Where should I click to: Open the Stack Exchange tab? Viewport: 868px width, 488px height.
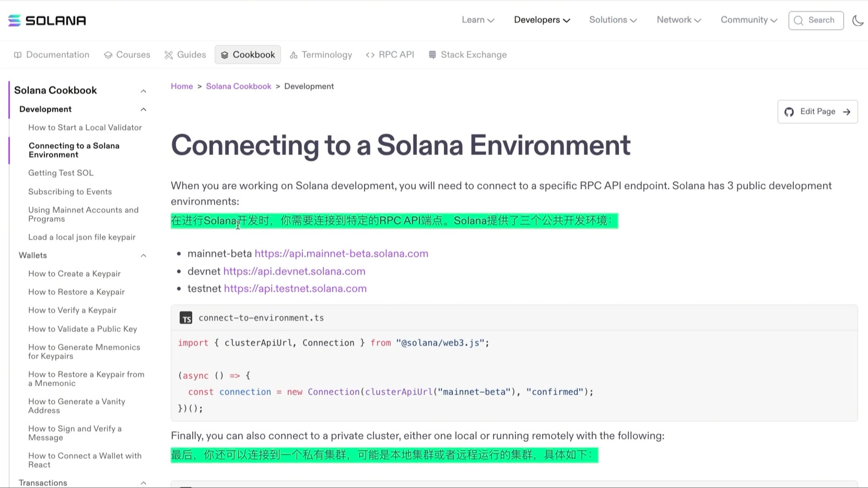(x=467, y=55)
